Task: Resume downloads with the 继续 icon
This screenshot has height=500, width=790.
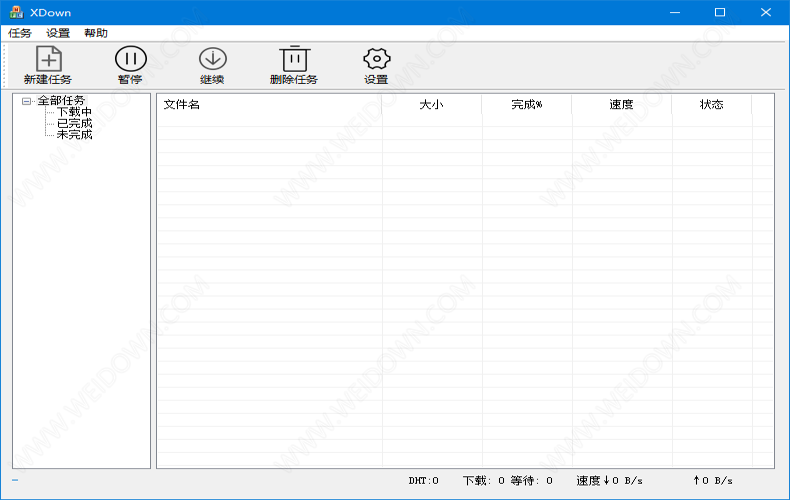Action: click(x=213, y=59)
